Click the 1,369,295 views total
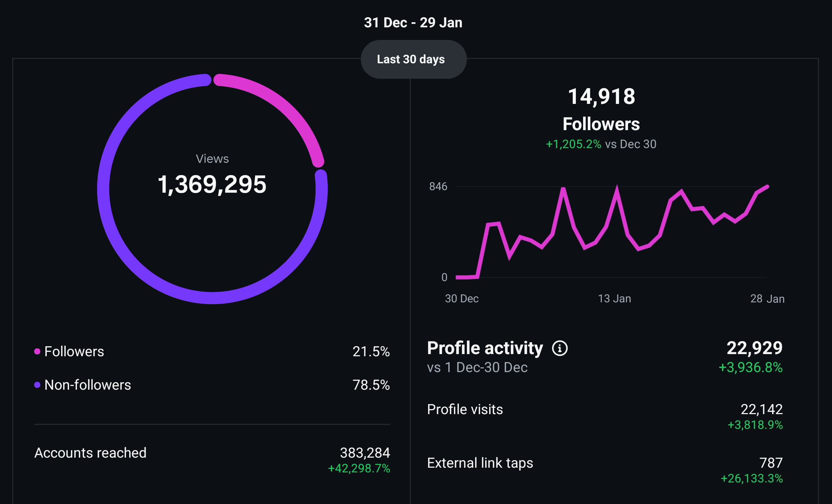Screen dimensions: 832x504 [x=212, y=184]
